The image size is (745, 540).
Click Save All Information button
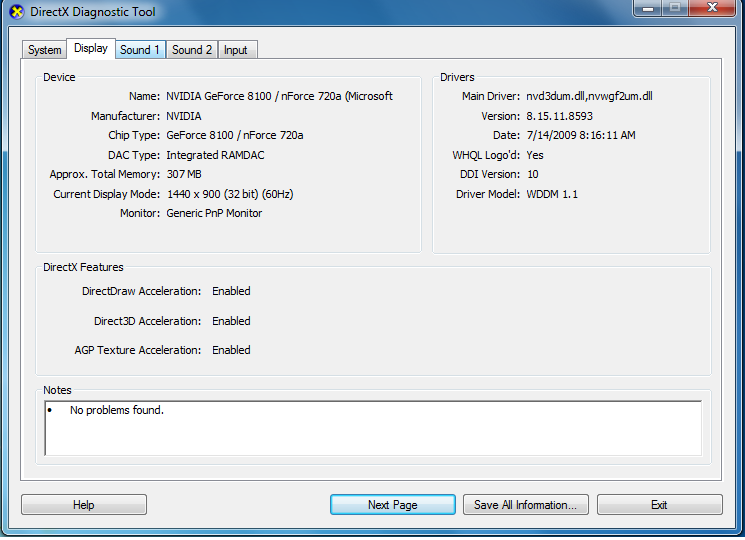click(525, 504)
